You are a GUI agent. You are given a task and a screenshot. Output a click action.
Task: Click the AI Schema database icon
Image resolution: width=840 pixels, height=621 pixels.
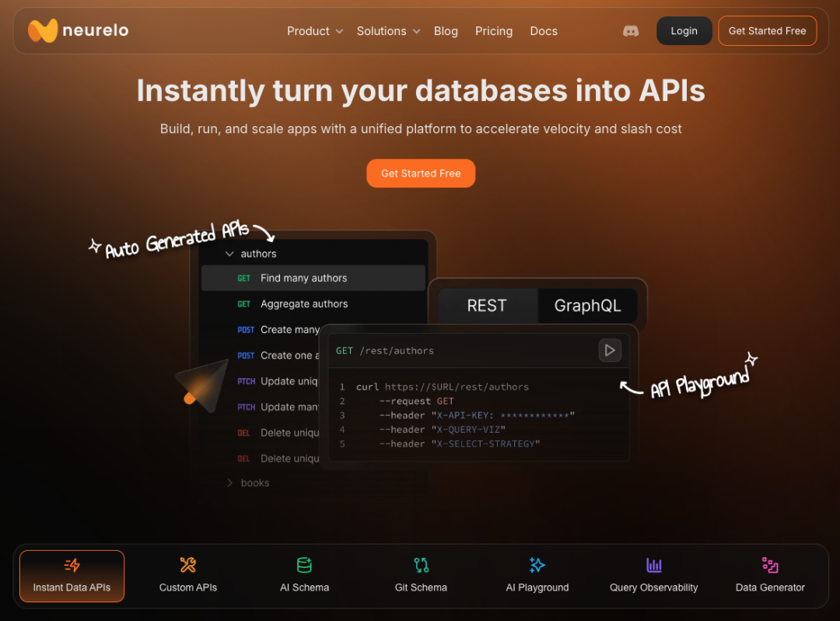pyautogui.click(x=304, y=565)
